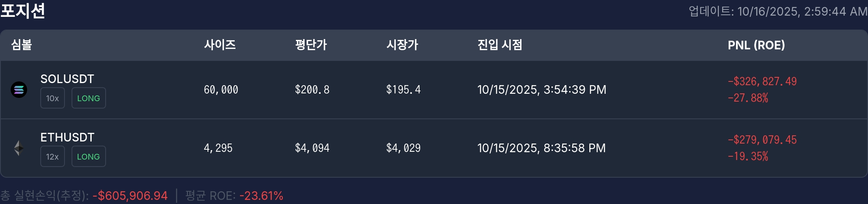Select the ETHUSDT symbol name

[x=67, y=137]
